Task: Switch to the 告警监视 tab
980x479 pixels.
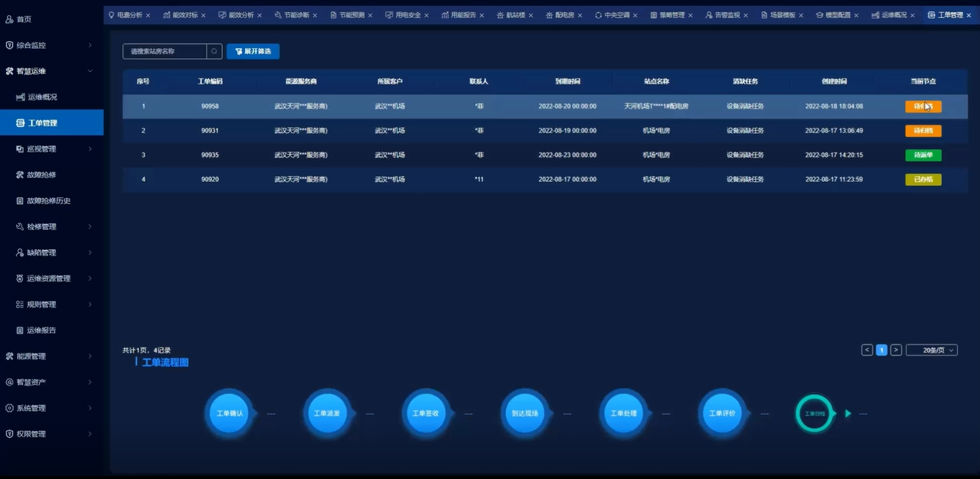Action: coord(722,15)
